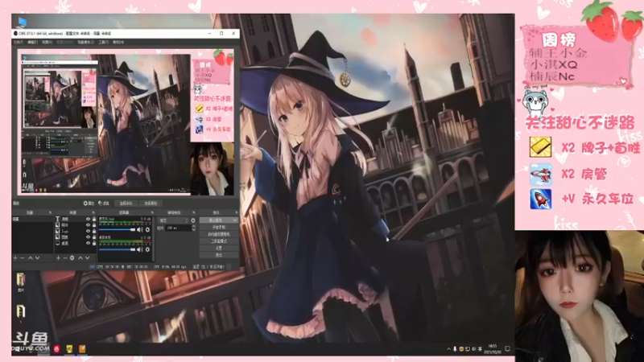
Task: Open the scene transition type dropdown
Action: pos(173,220)
